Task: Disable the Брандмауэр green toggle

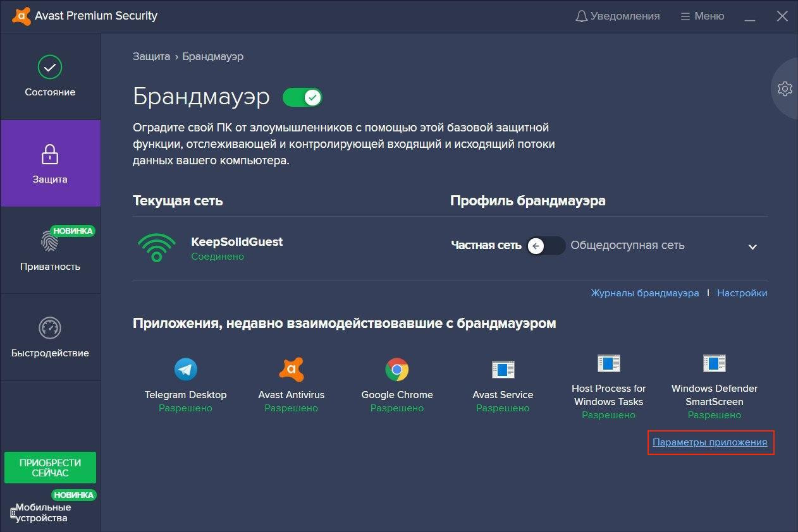Action: (302, 97)
